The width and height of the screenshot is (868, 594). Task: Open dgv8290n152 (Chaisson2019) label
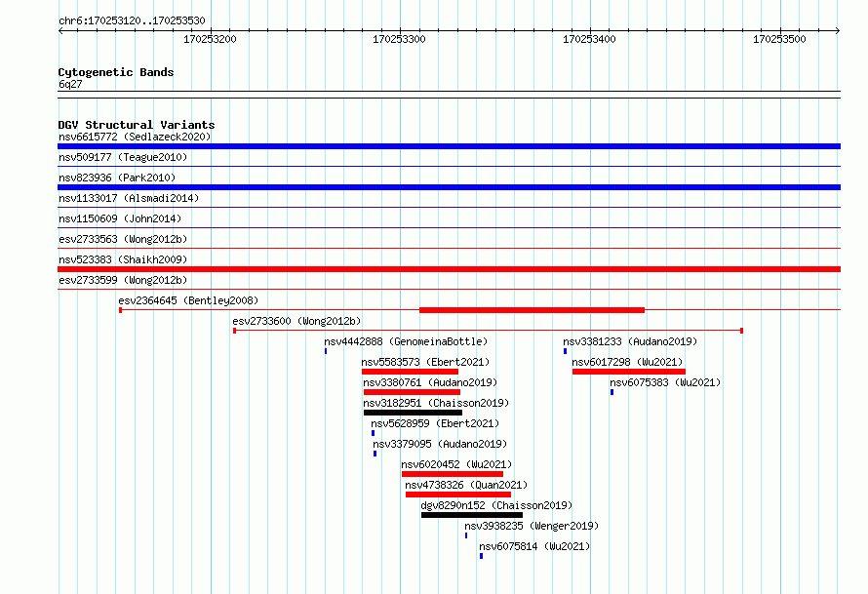point(496,505)
